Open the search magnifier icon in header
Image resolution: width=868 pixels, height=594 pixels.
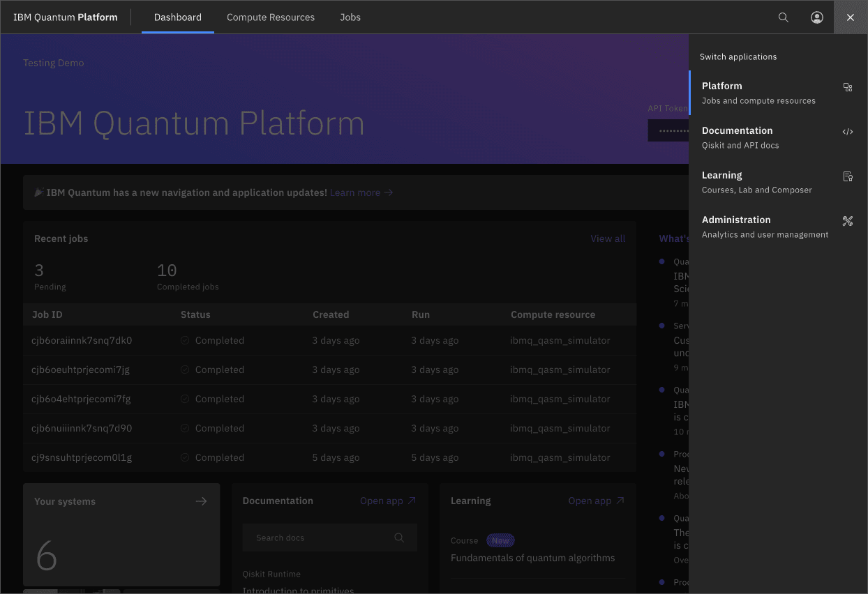coord(784,17)
